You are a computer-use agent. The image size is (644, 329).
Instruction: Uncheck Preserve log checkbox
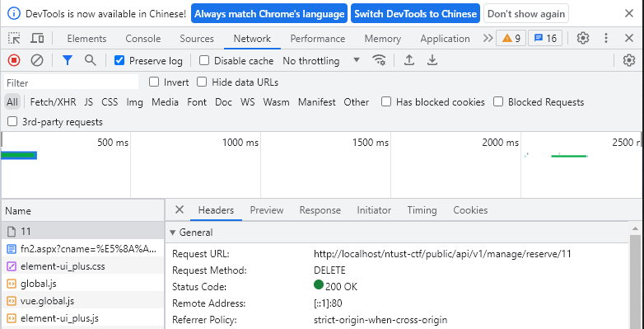(119, 60)
